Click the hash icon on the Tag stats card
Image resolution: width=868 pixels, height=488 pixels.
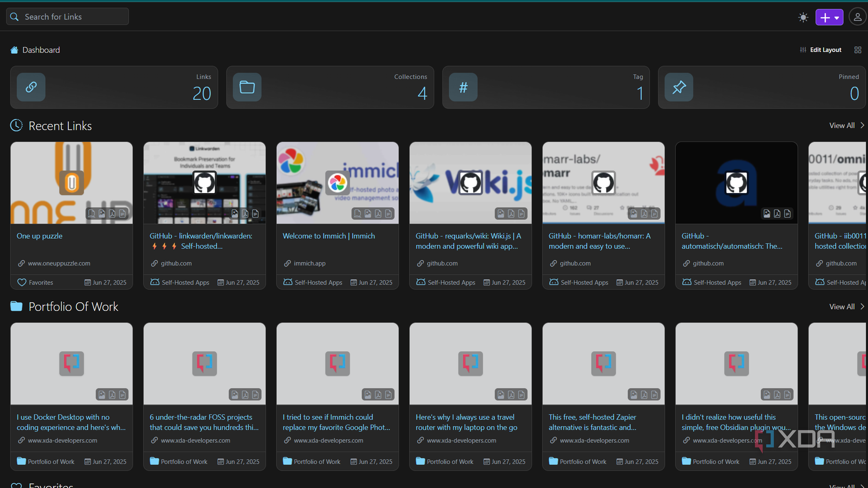click(463, 87)
